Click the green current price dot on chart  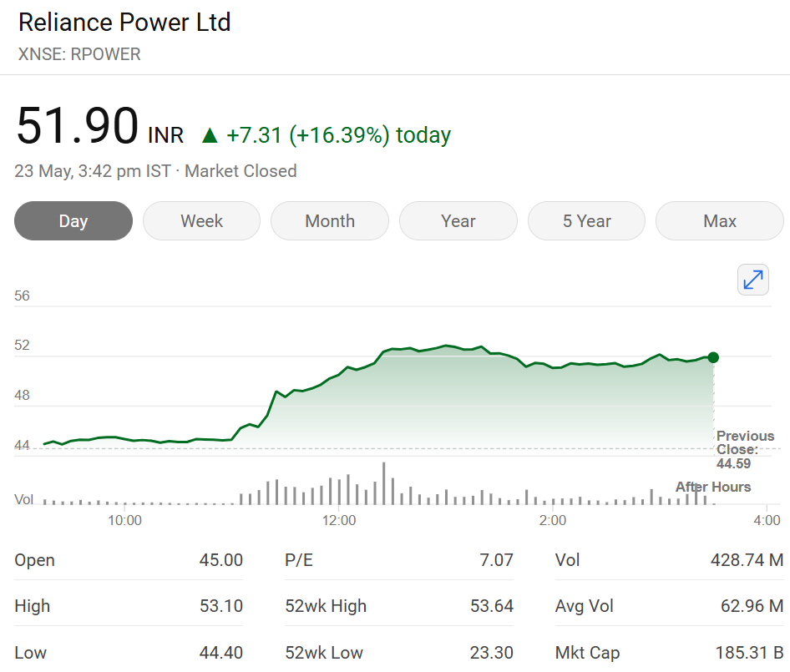pos(713,357)
